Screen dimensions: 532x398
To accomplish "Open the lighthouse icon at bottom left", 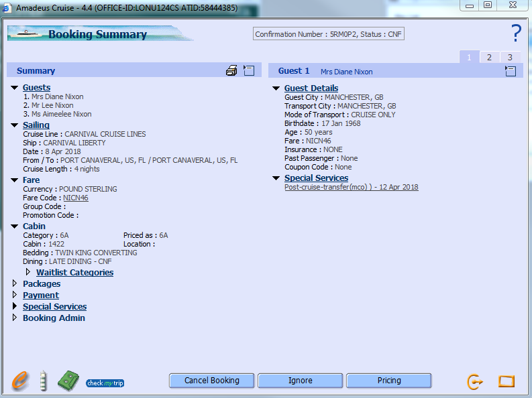I will [43, 381].
